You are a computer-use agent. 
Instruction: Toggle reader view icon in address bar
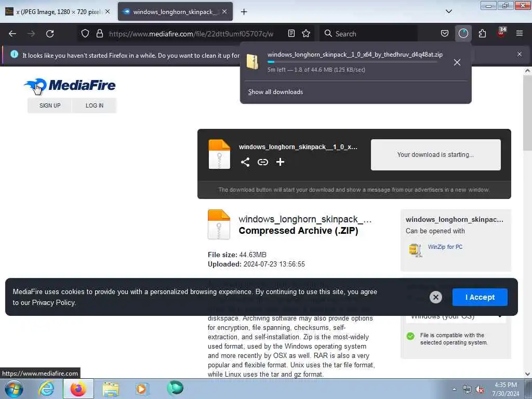(291, 33)
